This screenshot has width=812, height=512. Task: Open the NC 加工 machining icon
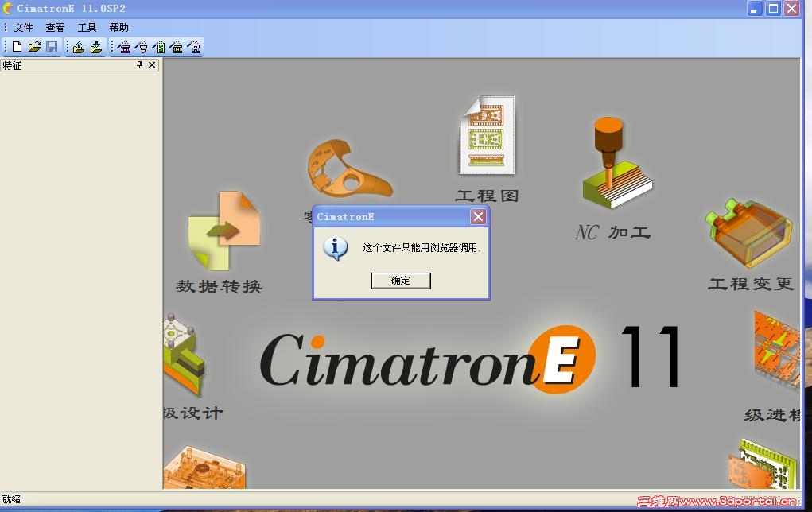(617, 162)
